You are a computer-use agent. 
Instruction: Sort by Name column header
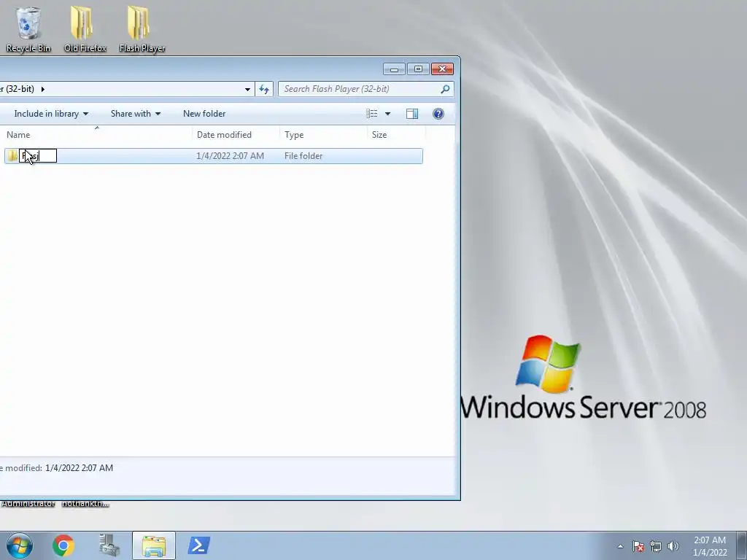96,135
